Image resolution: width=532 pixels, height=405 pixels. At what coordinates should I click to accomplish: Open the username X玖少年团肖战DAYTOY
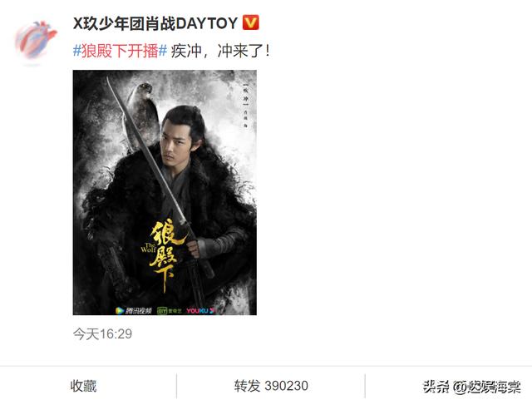pyautogui.click(x=155, y=23)
